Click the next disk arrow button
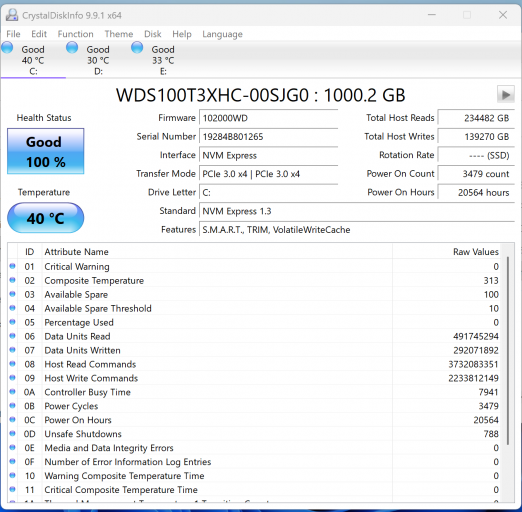Image resolution: width=522 pixels, height=512 pixels. [x=506, y=95]
